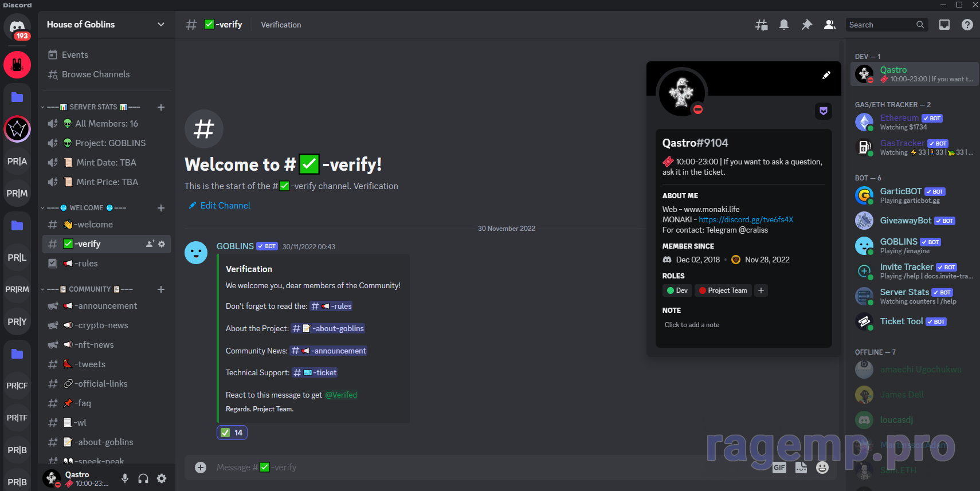
Task: Create invite for verify channel
Action: tap(150, 244)
